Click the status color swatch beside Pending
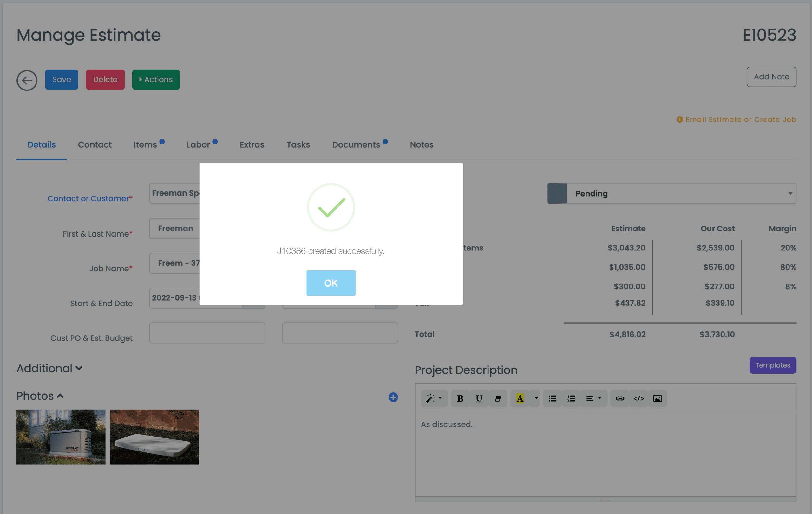The image size is (812, 514). (x=557, y=193)
